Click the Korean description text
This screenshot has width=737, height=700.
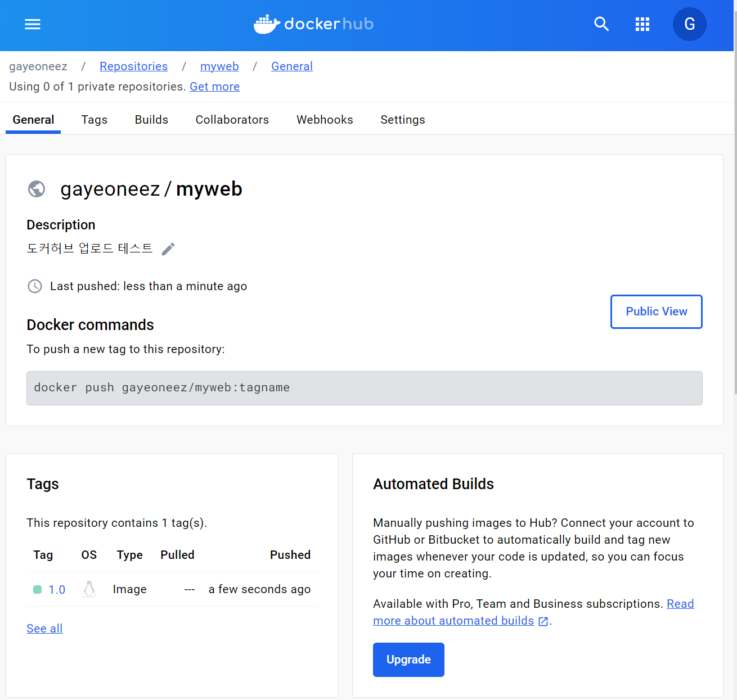point(89,248)
